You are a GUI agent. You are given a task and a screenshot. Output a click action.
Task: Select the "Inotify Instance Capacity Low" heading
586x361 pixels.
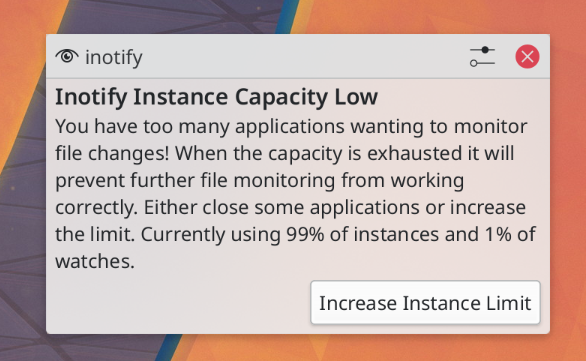216,97
